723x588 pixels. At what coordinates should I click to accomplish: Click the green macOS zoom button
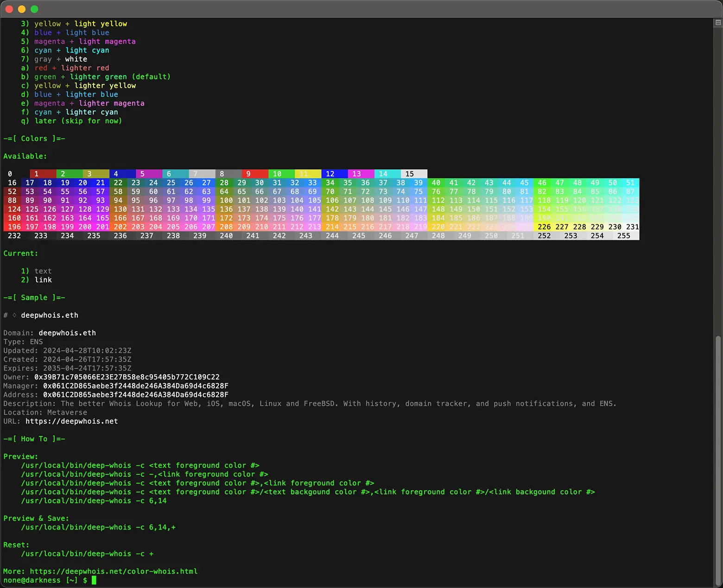34,9
